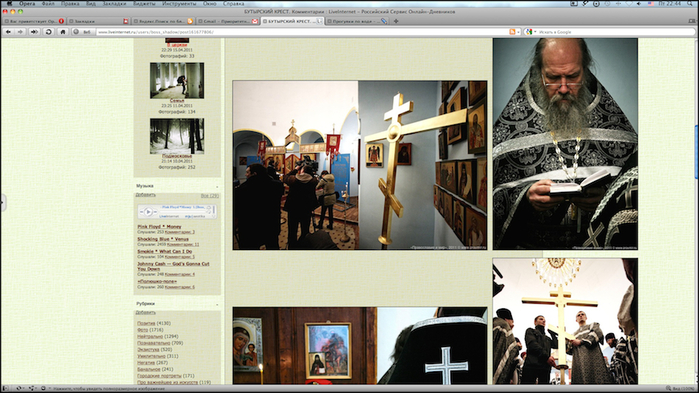Click the US flag input source icon
This screenshot has height=393, width=699.
651,4
